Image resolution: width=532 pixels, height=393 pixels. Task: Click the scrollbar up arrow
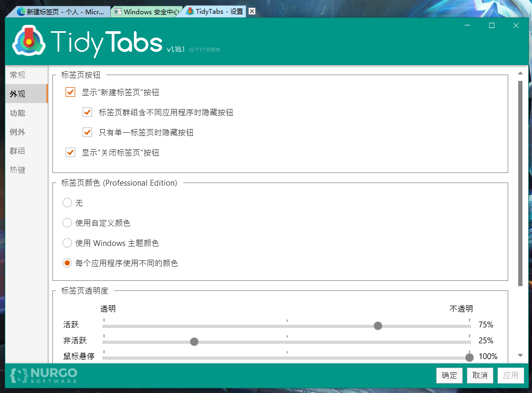click(520, 73)
